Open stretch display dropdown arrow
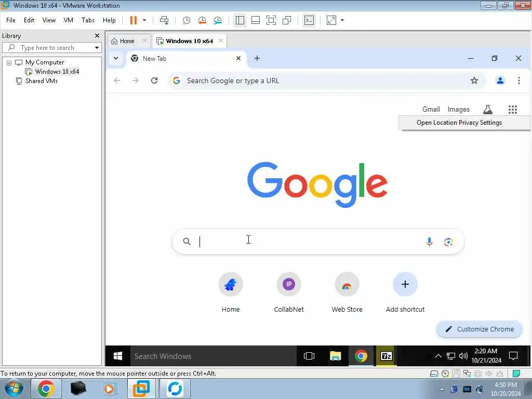532x399 pixels. [342, 20]
